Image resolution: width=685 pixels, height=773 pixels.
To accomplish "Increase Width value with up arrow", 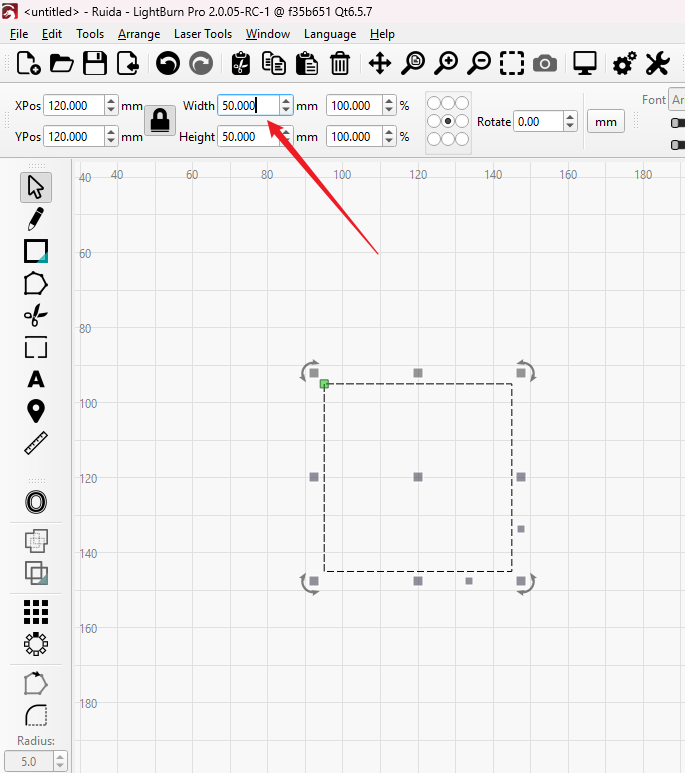I will coord(286,101).
